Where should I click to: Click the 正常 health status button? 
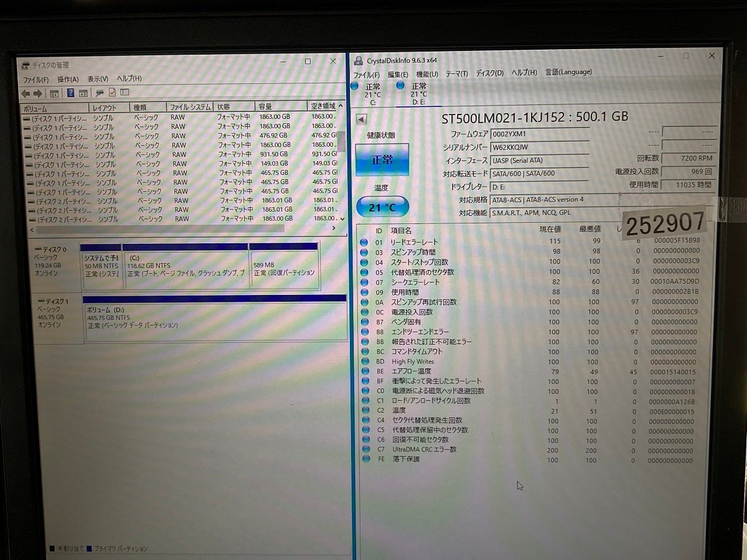tap(382, 159)
